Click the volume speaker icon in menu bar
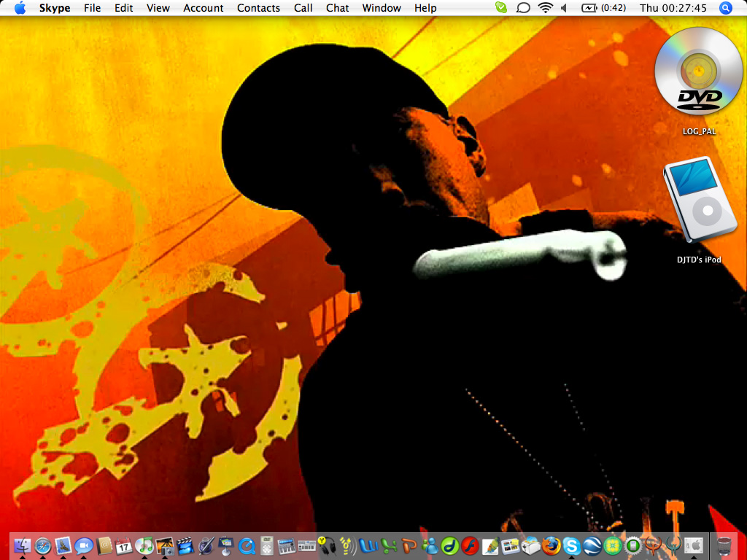This screenshot has height=560, width=747. 565,7
